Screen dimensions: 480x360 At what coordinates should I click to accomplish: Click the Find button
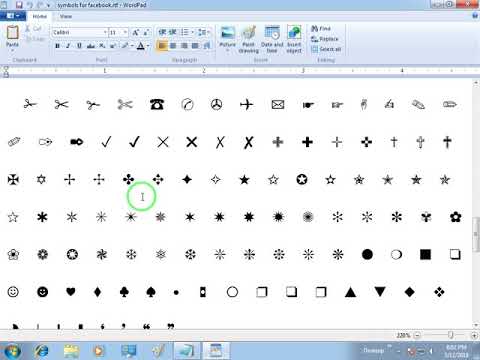click(x=321, y=29)
